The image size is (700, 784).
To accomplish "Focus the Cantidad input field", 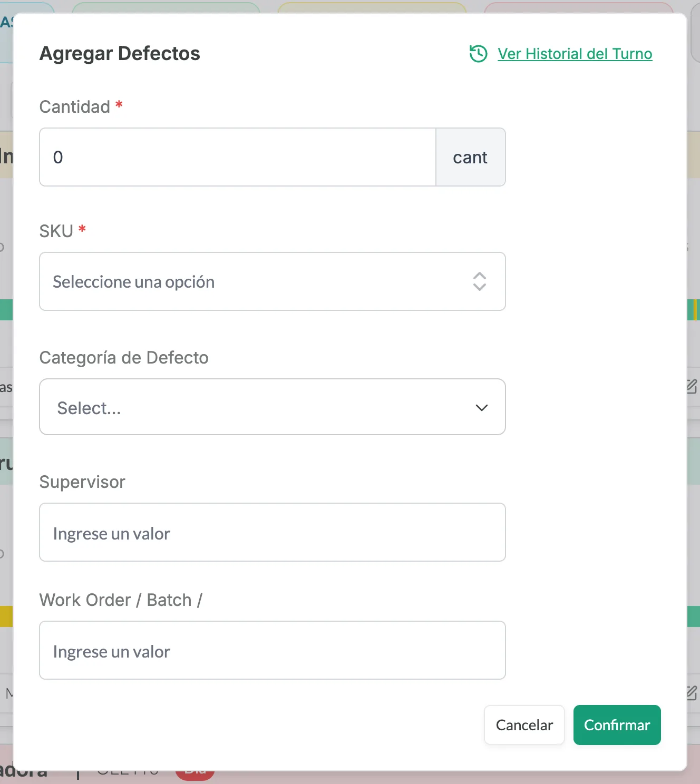I will [238, 157].
